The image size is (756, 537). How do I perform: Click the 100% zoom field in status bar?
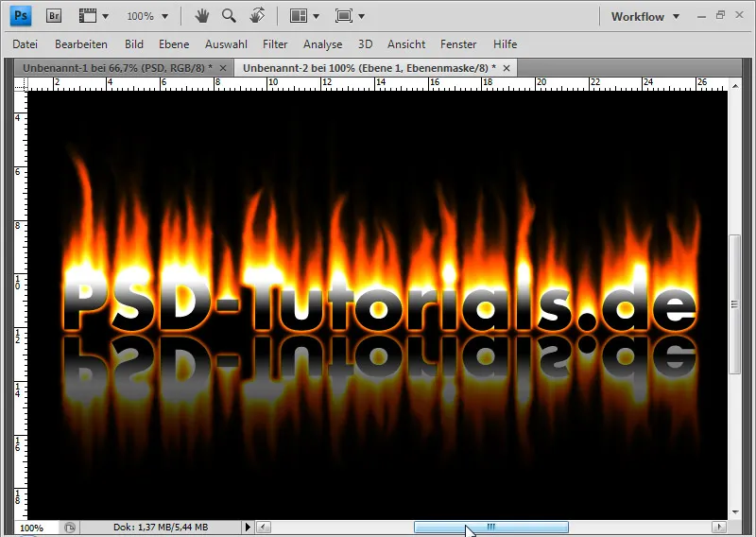[x=36, y=528]
